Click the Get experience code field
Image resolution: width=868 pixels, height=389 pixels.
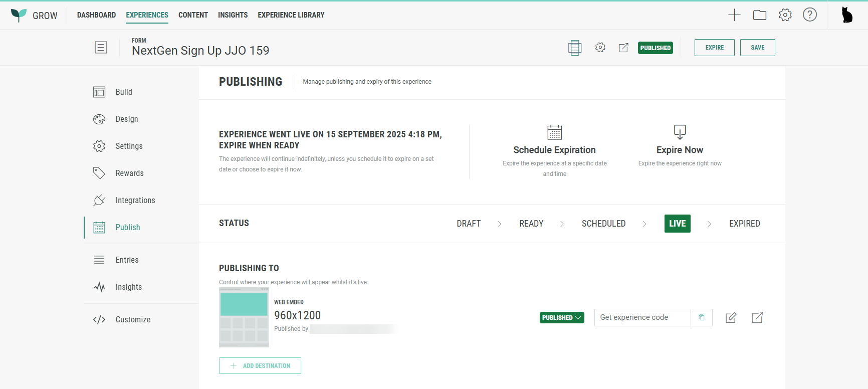[x=642, y=317]
